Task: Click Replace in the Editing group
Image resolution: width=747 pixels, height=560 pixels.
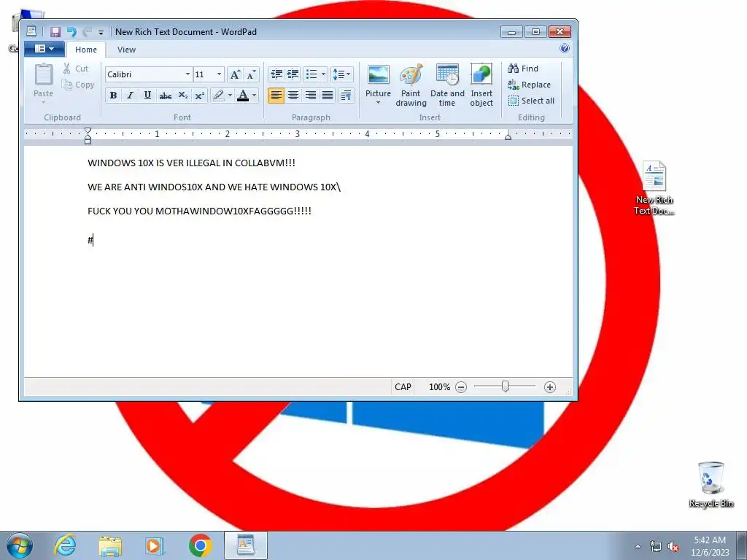Action: click(x=530, y=85)
